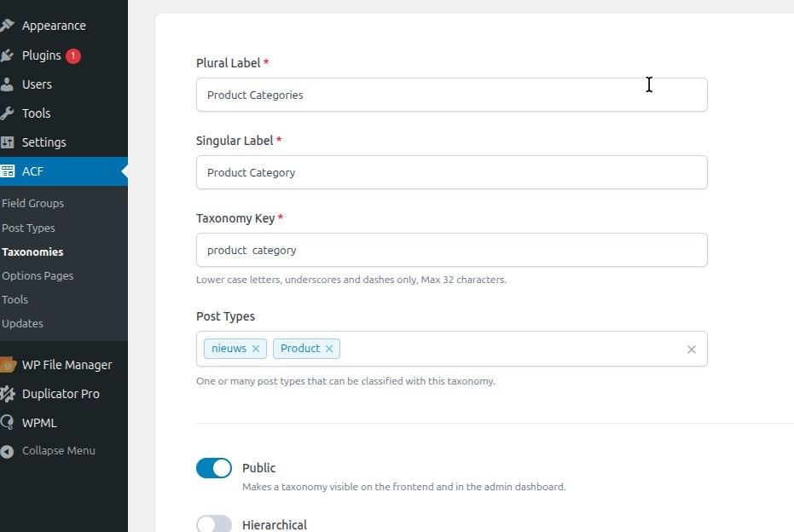
Task: Click the WP File Manager icon
Action: click(8, 365)
